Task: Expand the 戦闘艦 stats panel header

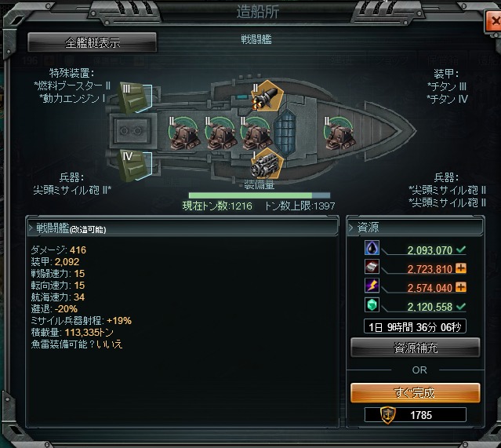Action: coord(183,228)
